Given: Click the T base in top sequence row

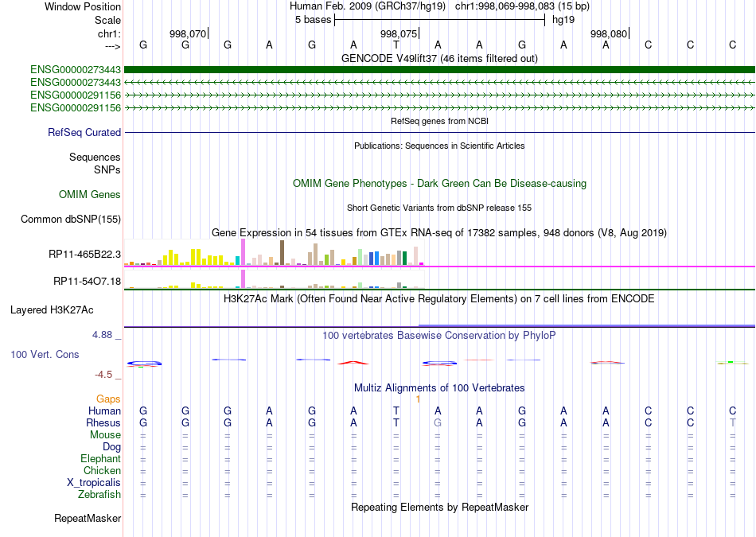Looking at the screenshot, I should coord(396,45).
